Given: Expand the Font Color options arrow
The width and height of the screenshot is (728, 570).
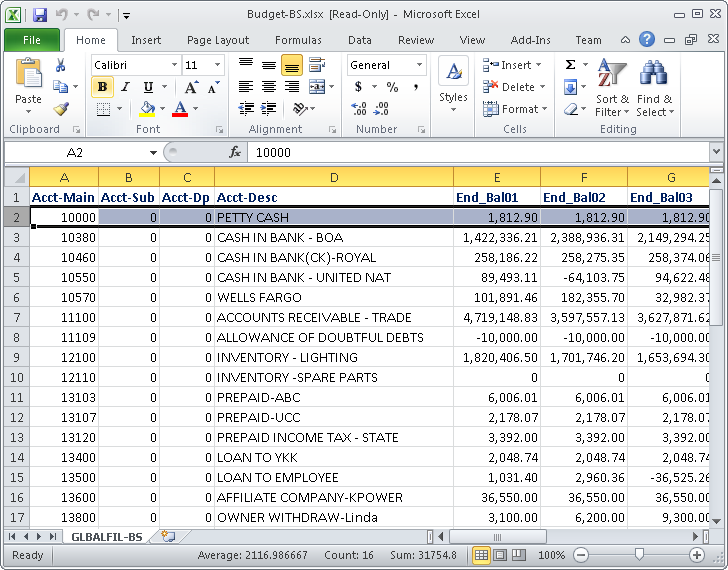Looking at the screenshot, I should [195, 109].
